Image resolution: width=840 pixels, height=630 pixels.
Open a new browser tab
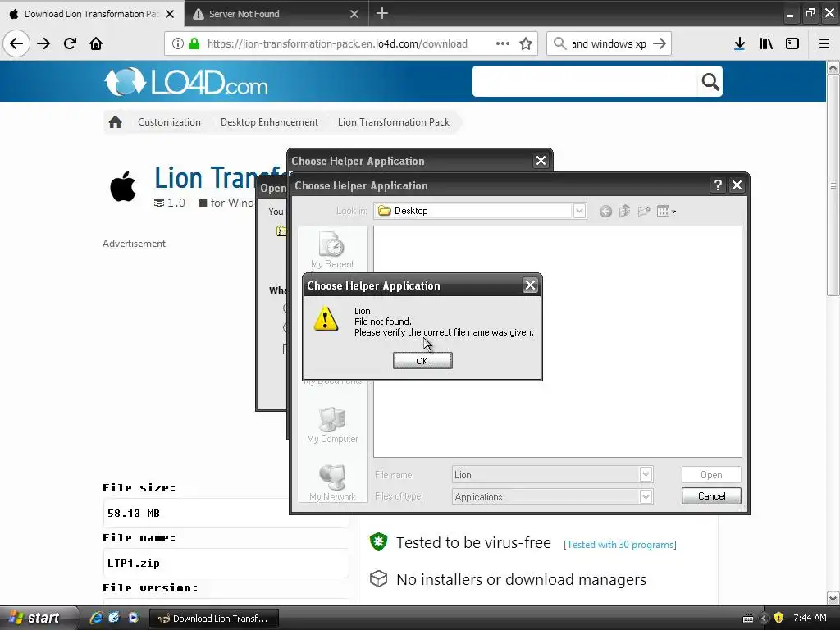point(382,13)
